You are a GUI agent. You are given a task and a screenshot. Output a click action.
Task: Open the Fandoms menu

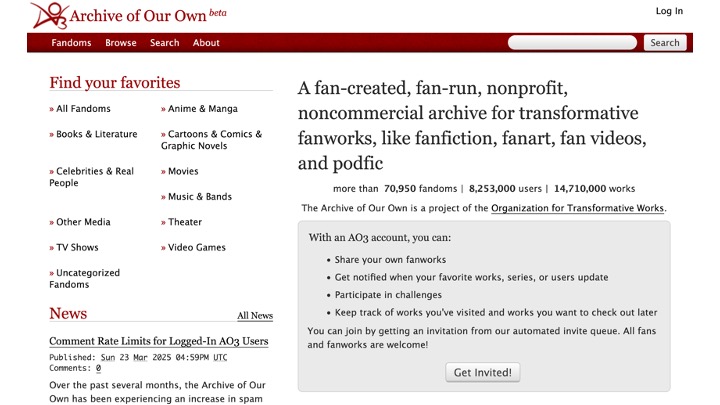point(71,43)
